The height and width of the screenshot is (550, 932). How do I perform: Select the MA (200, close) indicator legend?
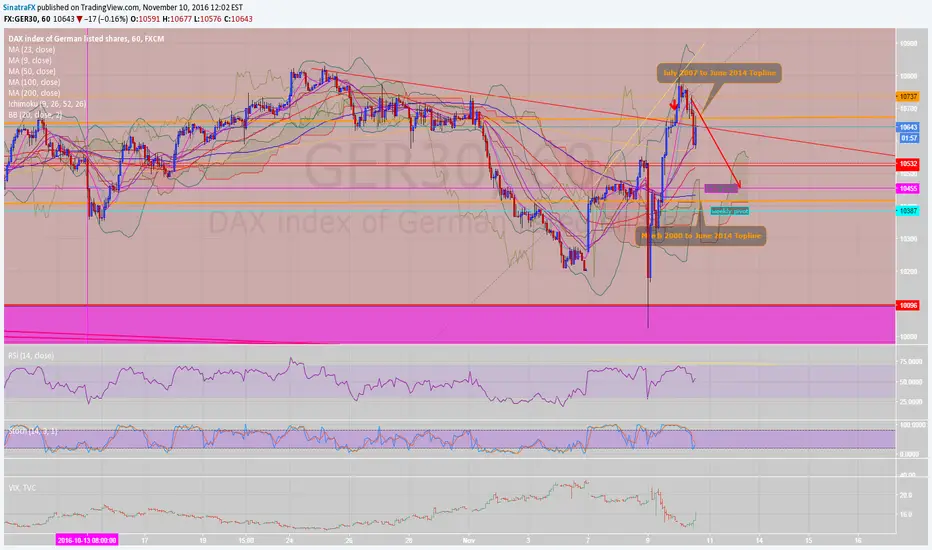[34, 93]
